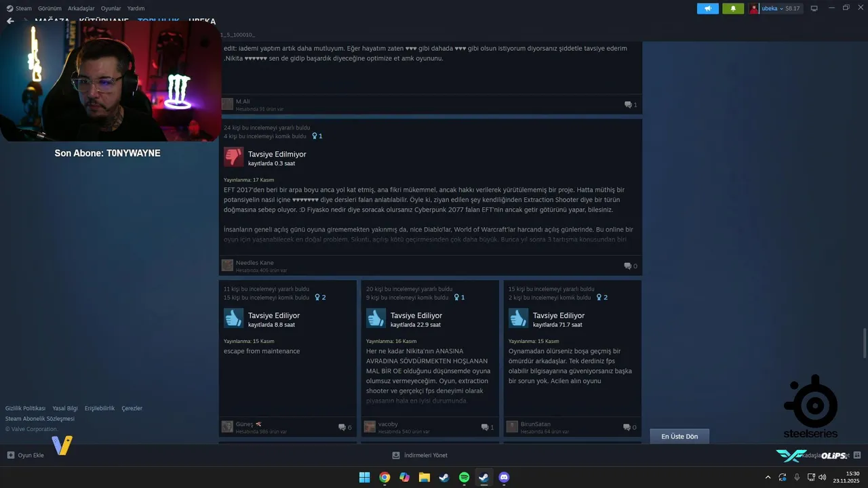The height and width of the screenshot is (488, 868).
Task: Click 'Yayınlanma: 17 Kasım' date text
Action: point(249,180)
